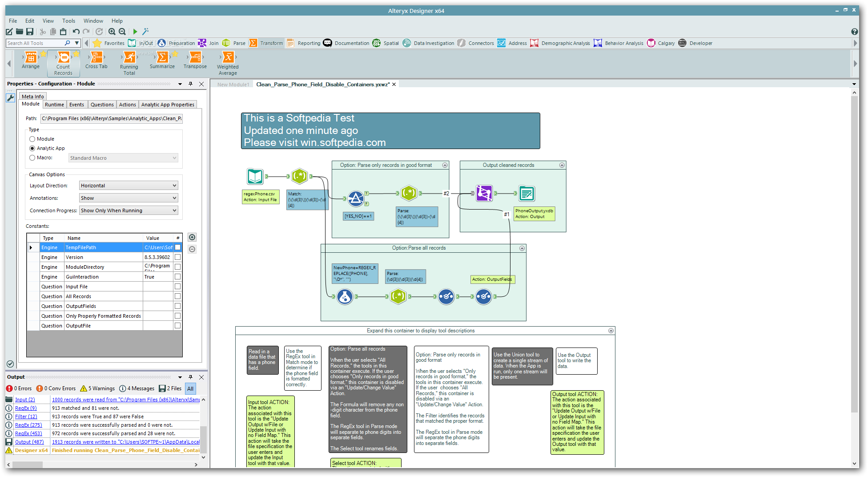Click the Input (2) log link

pos(25,400)
